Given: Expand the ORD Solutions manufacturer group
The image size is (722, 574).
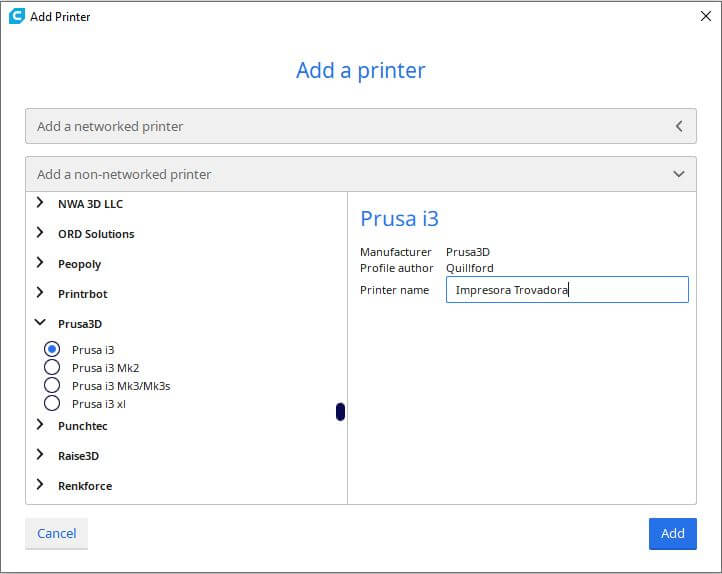Looking at the screenshot, I should click(40, 233).
